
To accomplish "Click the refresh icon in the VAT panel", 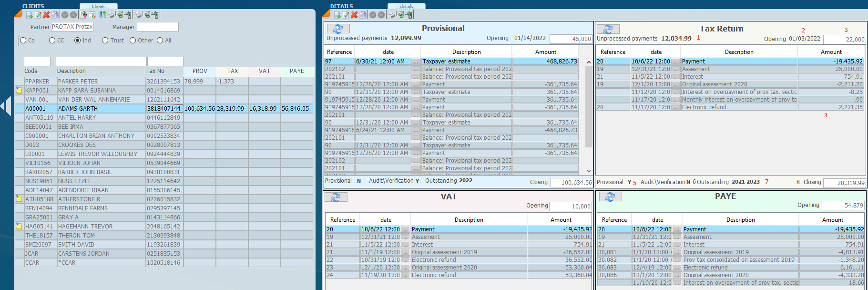I will click(x=336, y=197).
